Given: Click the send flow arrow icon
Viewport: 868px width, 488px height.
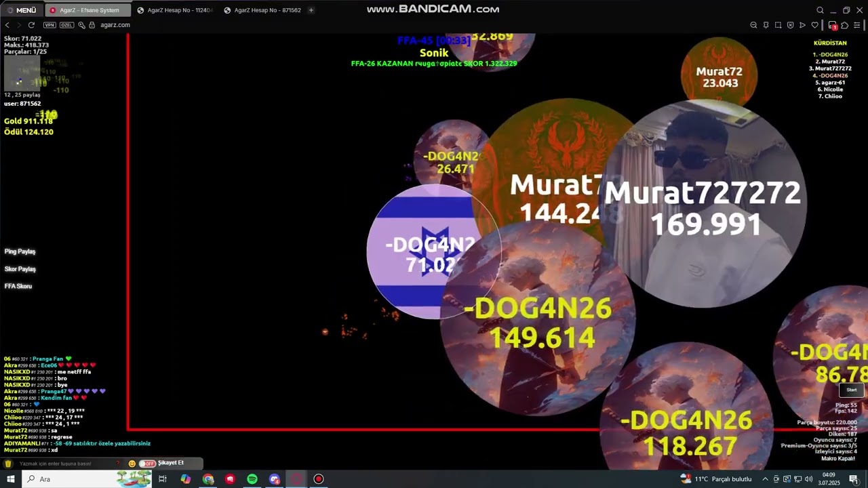Looking at the screenshot, I should point(802,25).
